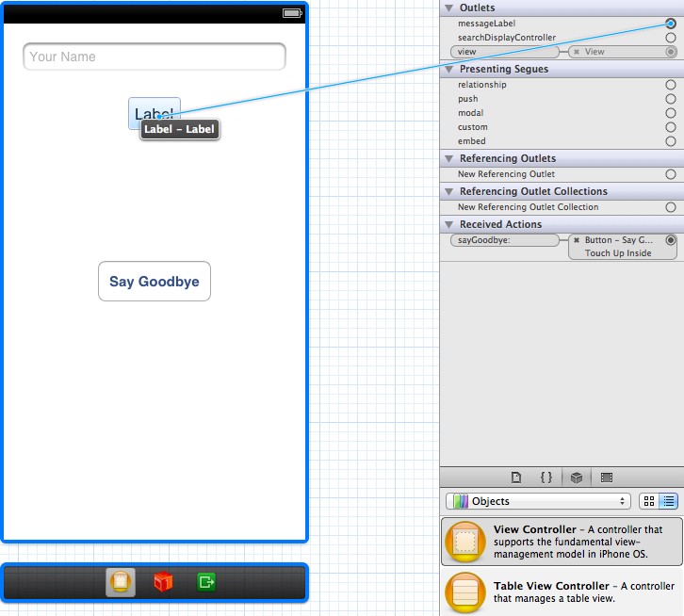The image size is (684, 616).
Task: Open the File Template library tab
Action: [x=516, y=478]
